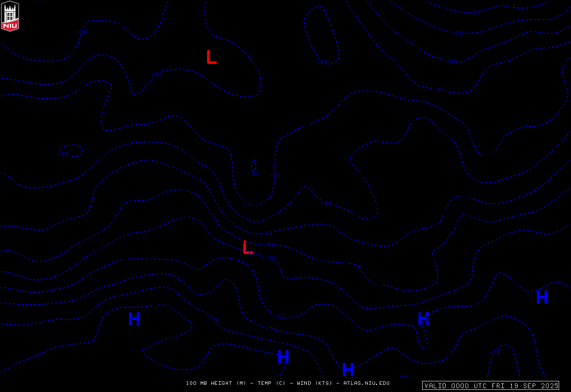Click the red L beside the -68 label

pyautogui.click(x=247, y=248)
